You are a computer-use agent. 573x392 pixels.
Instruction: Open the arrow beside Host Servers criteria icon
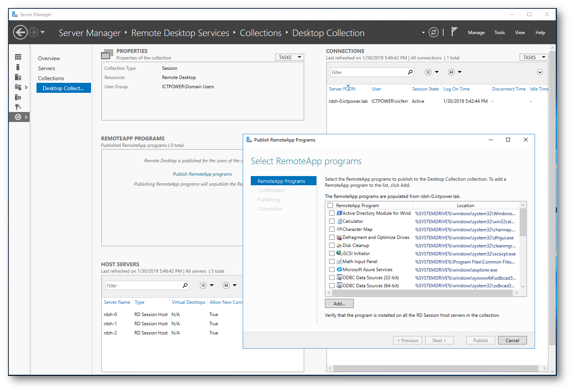point(212,285)
